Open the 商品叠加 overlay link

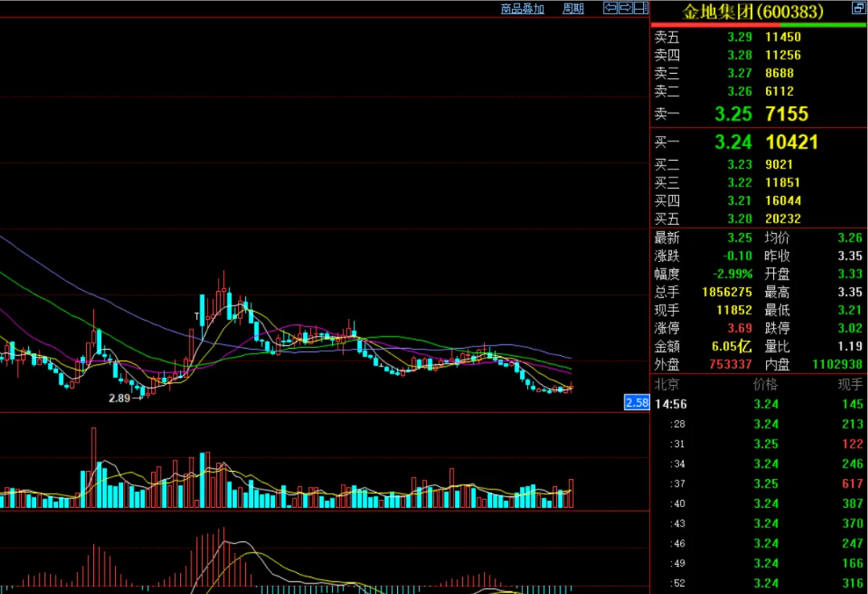tap(522, 9)
